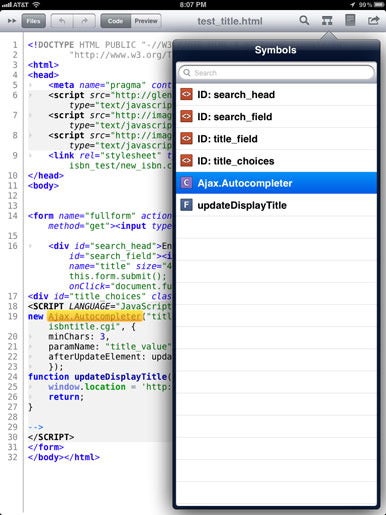Image resolution: width=386 pixels, height=515 pixels.
Task: Click the undo arrow button
Action: click(62, 21)
